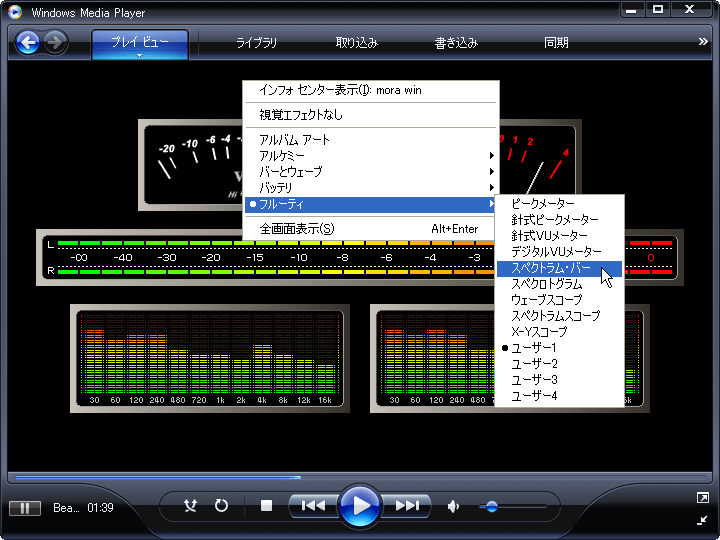Select アルバム アート visualization
Viewport: 720px width, 540px height.
(x=371, y=140)
